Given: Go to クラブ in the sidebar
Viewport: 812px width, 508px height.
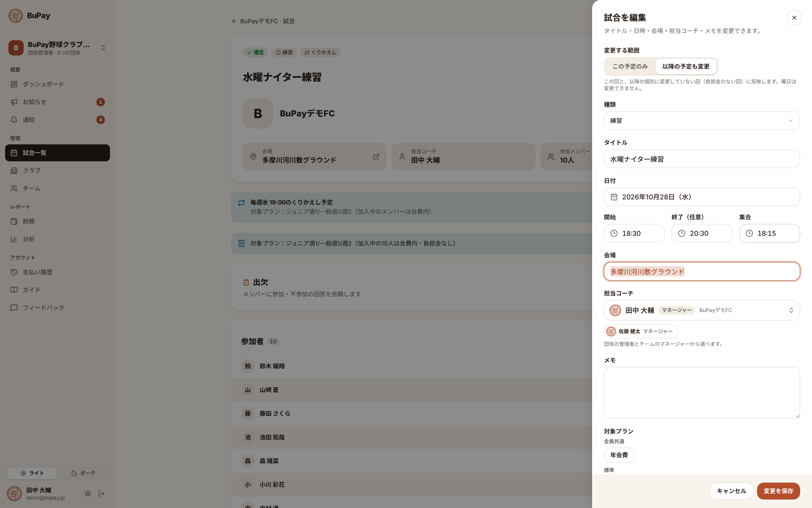Looking at the screenshot, I should (x=57, y=170).
